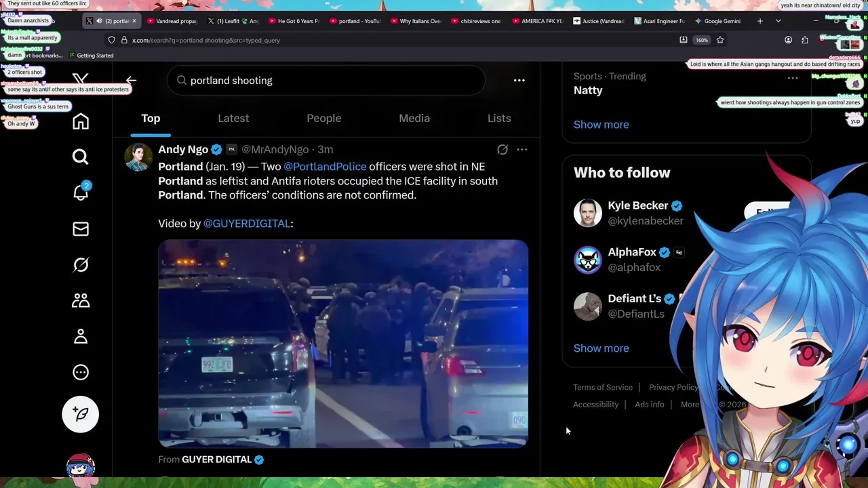
Task: Open more options on Natty trending item
Action: pyautogui.click(x=793, y=78)
